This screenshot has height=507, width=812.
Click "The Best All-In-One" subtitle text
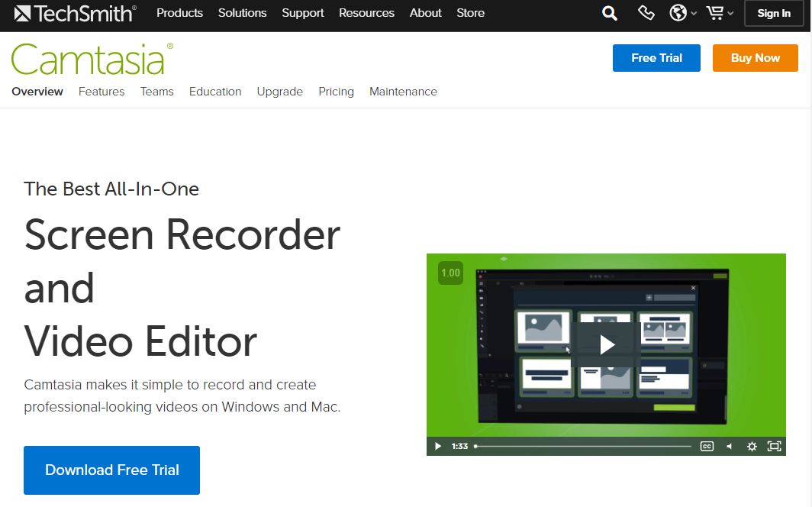click(111, 189)
